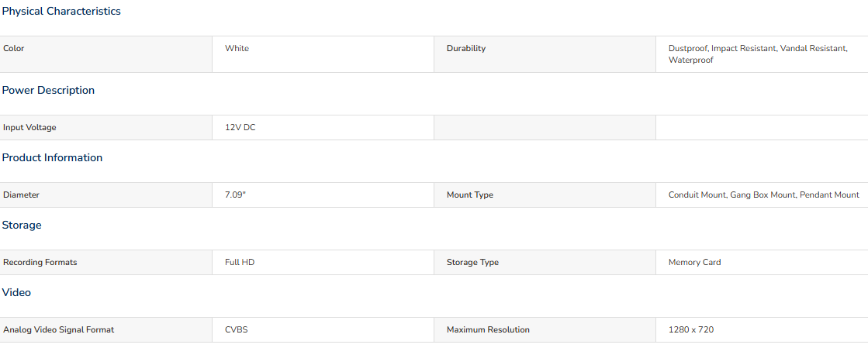Select the Mount Type label

(470, 195)
